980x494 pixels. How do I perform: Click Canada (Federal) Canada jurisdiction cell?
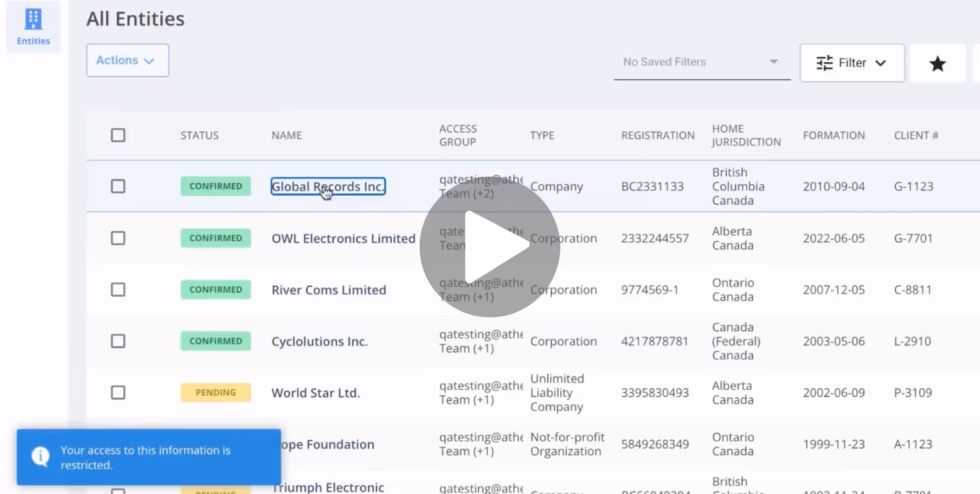tap(736, 341)
